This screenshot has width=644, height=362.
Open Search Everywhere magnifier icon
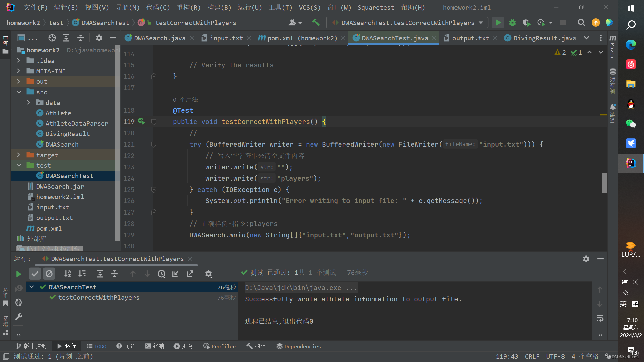pos(581,23)
